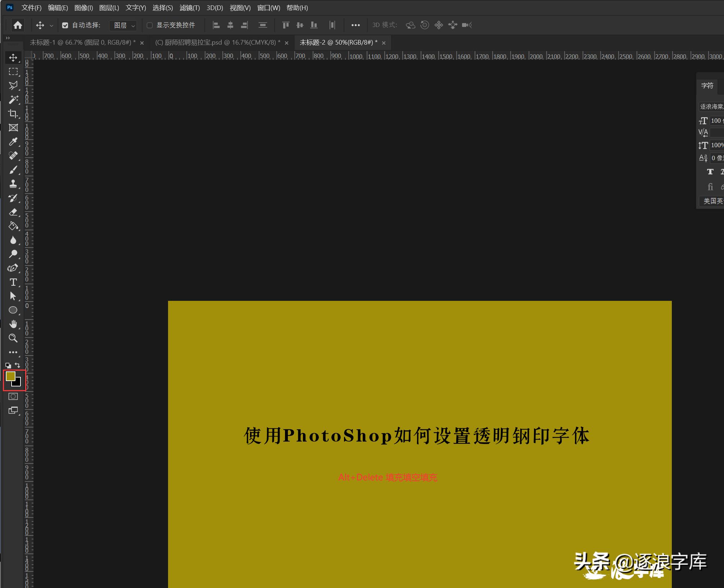Open the 滤镜 menu

pyautogui.click(x=190, y=8)
